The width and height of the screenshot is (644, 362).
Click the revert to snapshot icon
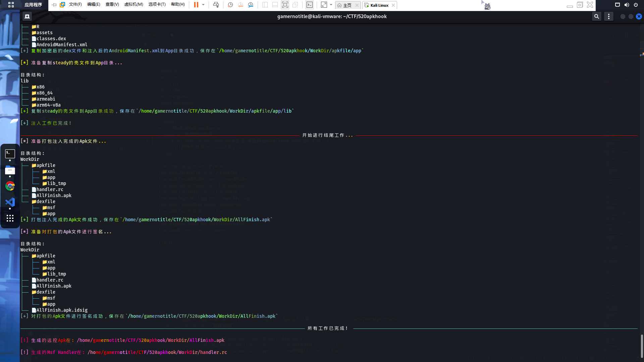point(240,5)
